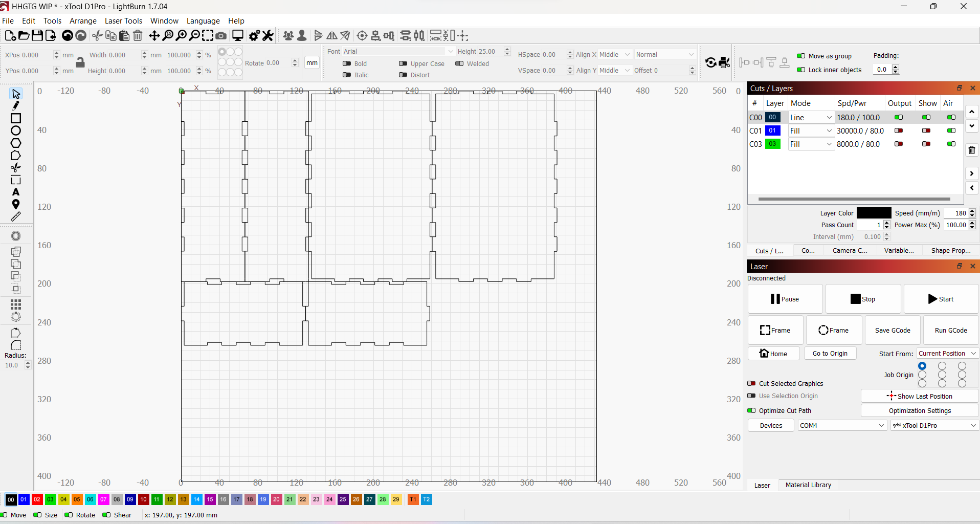This screenshot has width=980, height=524.
Task: Create a new project file
Action: tap(10, 36)
